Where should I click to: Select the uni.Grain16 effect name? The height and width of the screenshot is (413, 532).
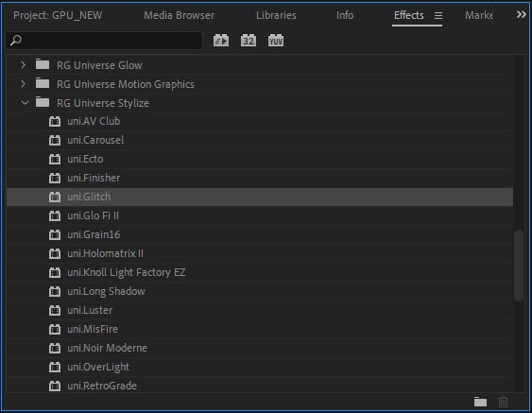coord(94,234)
